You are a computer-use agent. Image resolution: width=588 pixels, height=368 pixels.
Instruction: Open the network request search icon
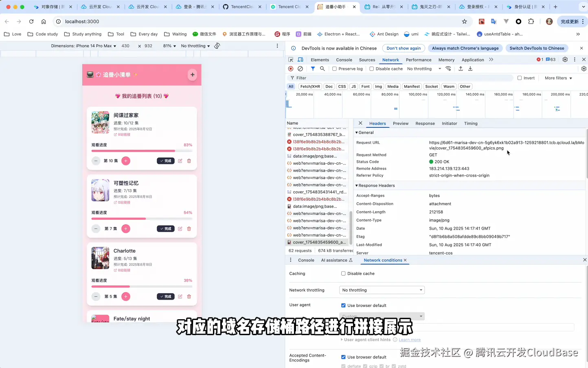pos(322,69)
